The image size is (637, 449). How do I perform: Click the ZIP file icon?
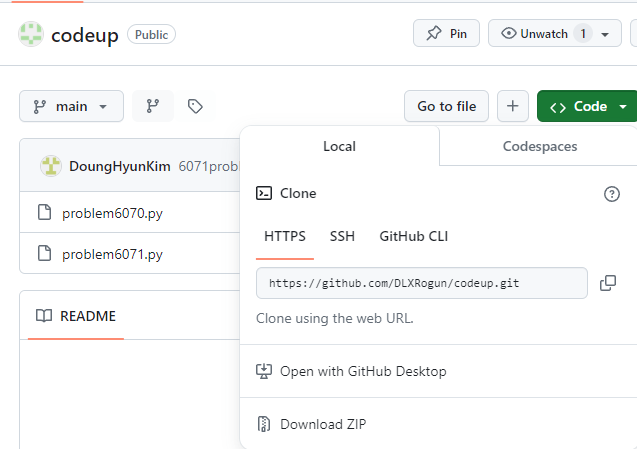pos(264,424)
